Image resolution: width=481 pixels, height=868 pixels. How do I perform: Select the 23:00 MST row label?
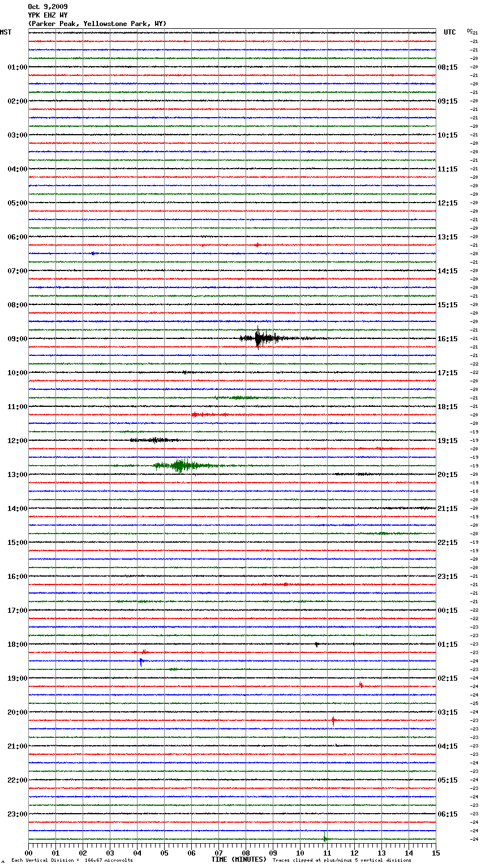(18, 814)
